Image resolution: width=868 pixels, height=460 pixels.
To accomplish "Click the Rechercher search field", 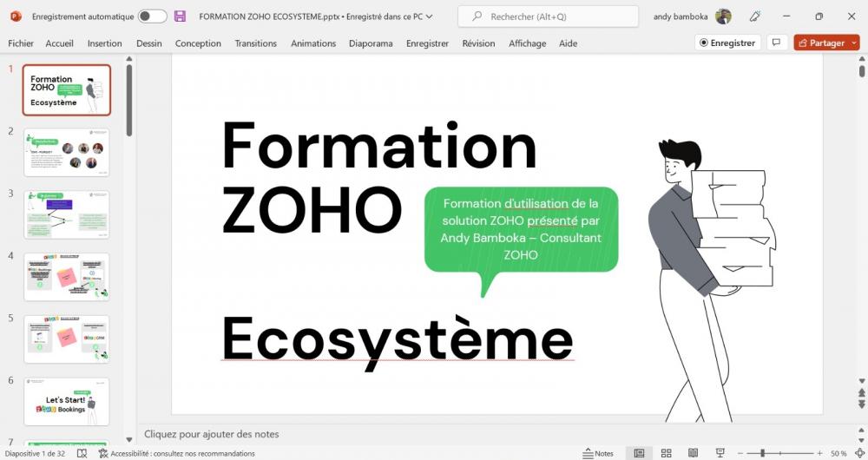I will (x=548, y=16).
